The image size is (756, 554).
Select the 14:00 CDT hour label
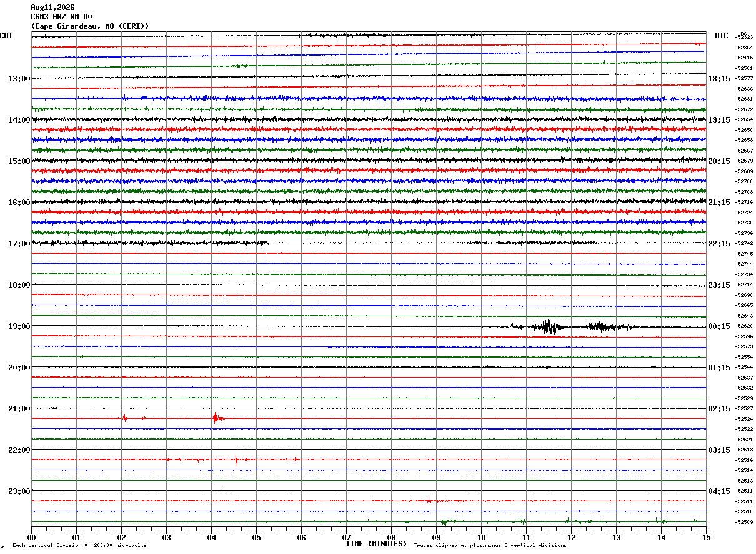[19, 120]
